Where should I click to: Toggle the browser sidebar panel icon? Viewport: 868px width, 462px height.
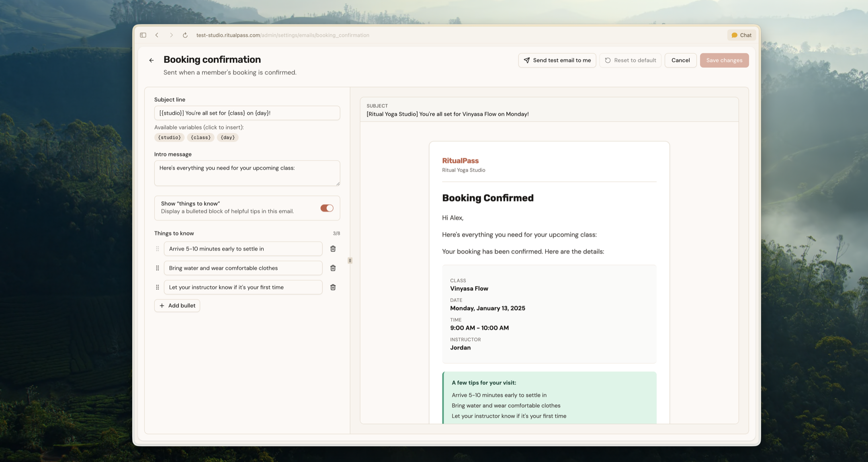click(x=143, y=35)
